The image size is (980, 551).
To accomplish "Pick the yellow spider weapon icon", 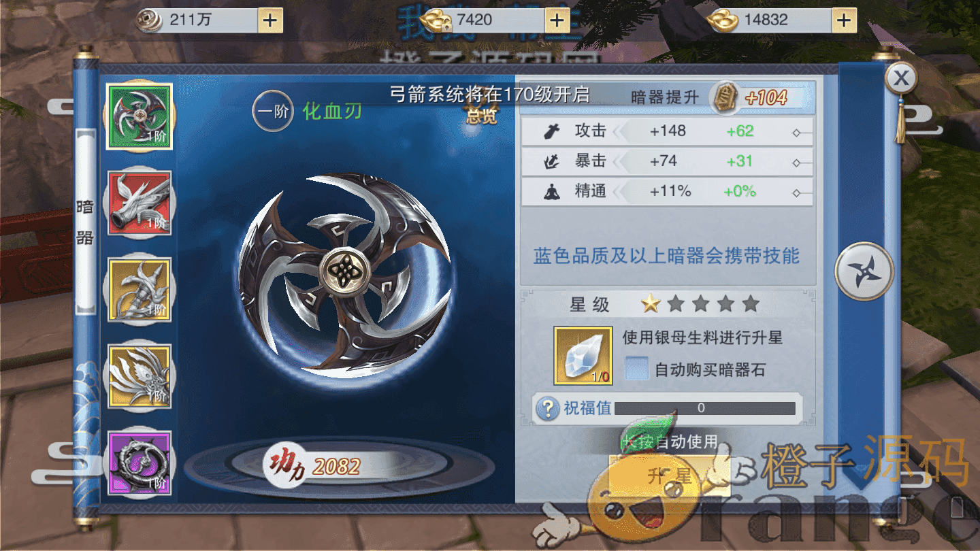I will 140,376.
